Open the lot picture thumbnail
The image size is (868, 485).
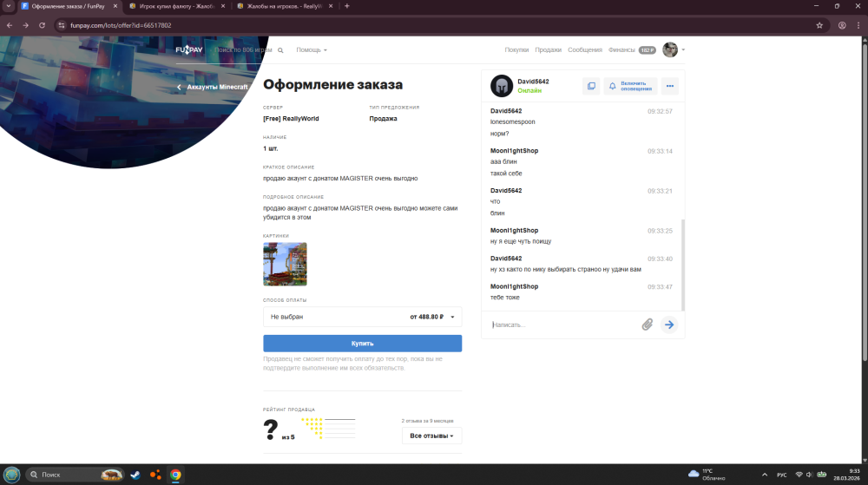(x=285, y=265)
